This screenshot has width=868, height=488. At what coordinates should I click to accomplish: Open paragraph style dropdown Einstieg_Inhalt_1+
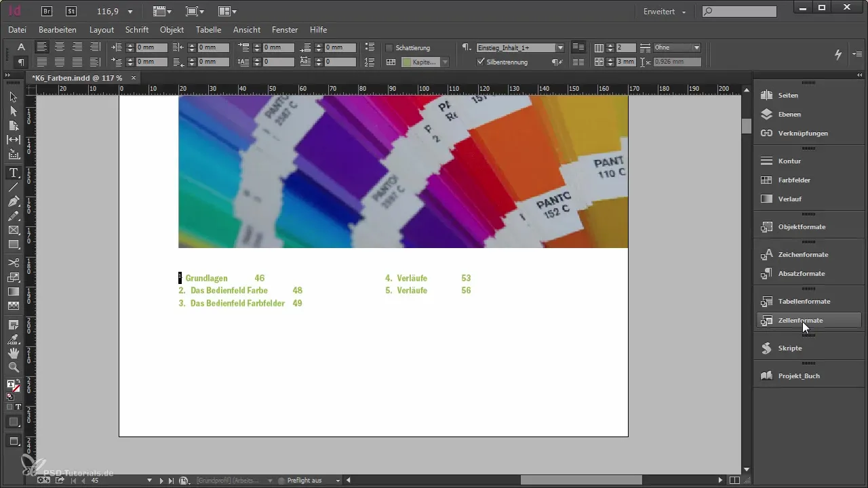[560, 47]
